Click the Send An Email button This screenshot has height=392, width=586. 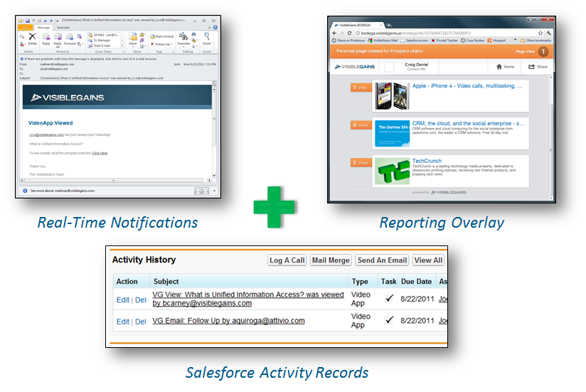click(x=382, y=260)
